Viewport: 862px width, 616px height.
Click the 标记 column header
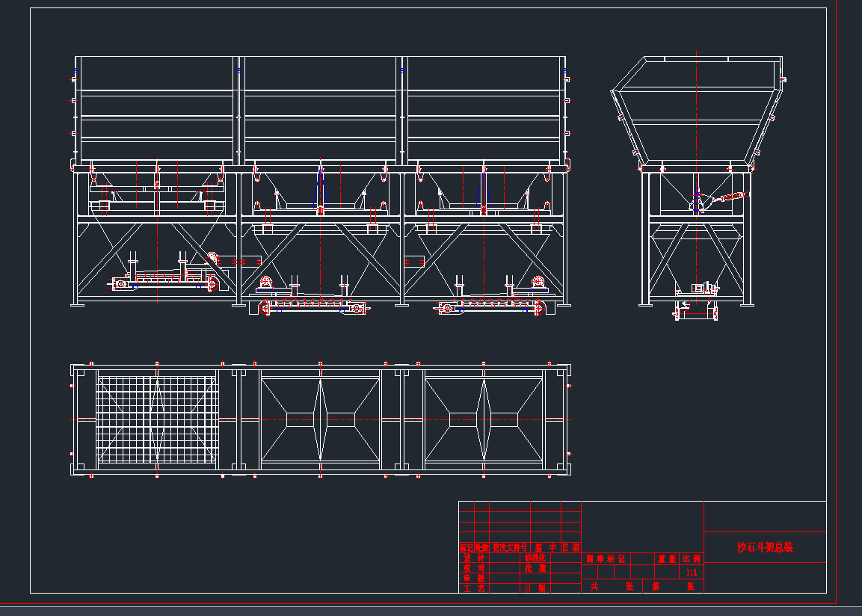pos(467,547)
